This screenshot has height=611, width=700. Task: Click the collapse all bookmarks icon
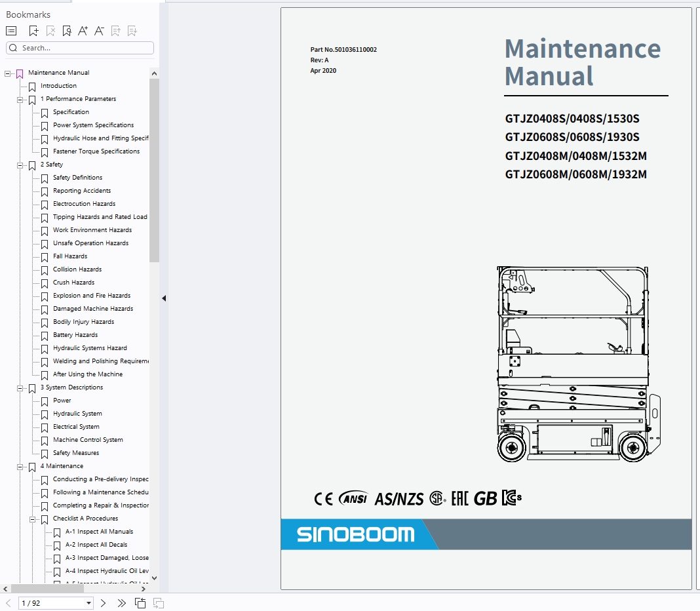(132, 31)
